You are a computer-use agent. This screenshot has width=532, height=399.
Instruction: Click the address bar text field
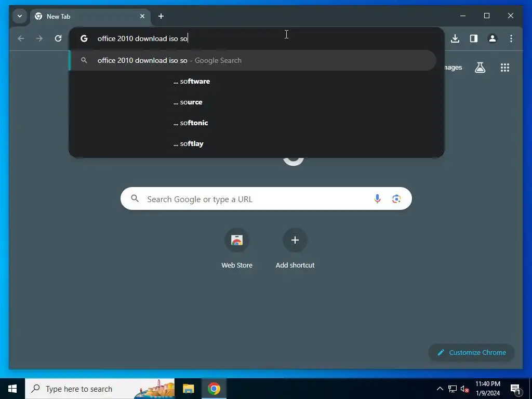tap(256, 38)
